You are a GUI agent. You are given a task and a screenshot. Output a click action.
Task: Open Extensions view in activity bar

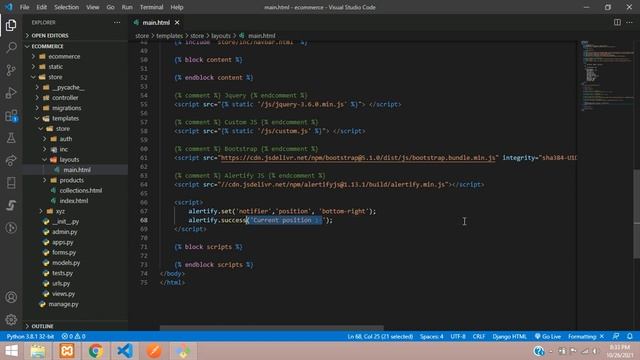pyautogui.click(x=11, y=116)
